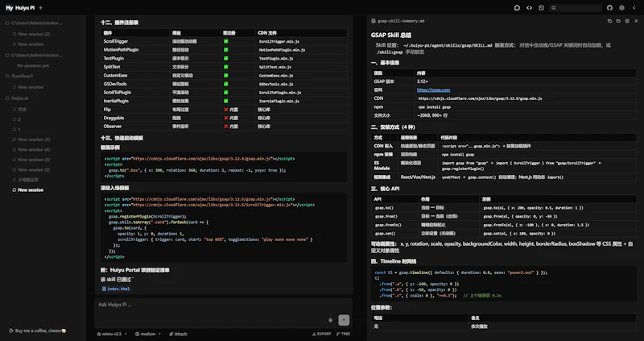Toggle the panel layout icon in header
644x341 pixels.
pyautogui.click(x=541, y=8)
